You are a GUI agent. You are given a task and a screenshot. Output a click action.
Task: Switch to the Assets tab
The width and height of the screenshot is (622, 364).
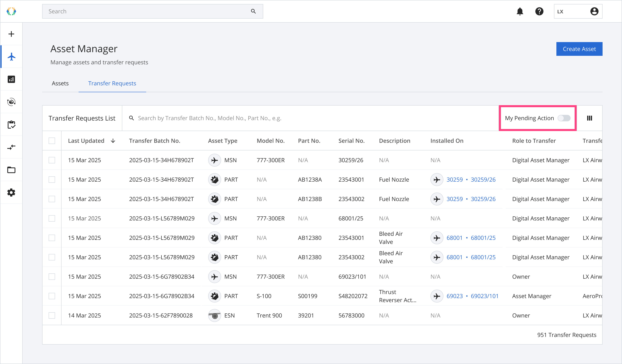click(60, 83)
